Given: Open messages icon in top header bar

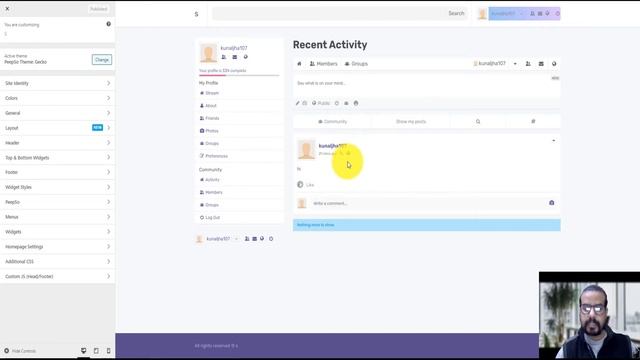Looking at the screenshot, I should point(540,13).
